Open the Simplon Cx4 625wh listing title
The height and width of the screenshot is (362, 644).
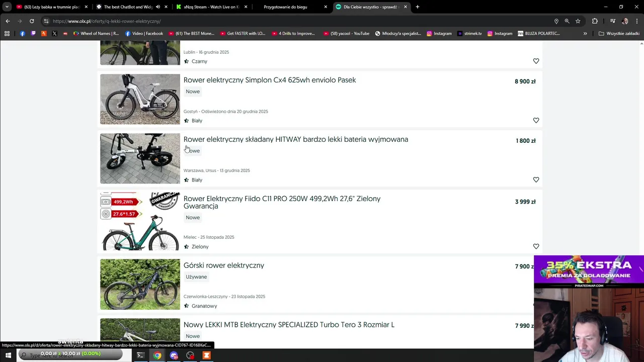270,80
